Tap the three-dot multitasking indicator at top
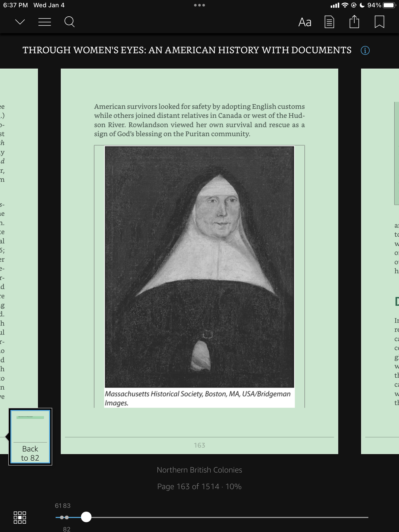 pos(199,5)
